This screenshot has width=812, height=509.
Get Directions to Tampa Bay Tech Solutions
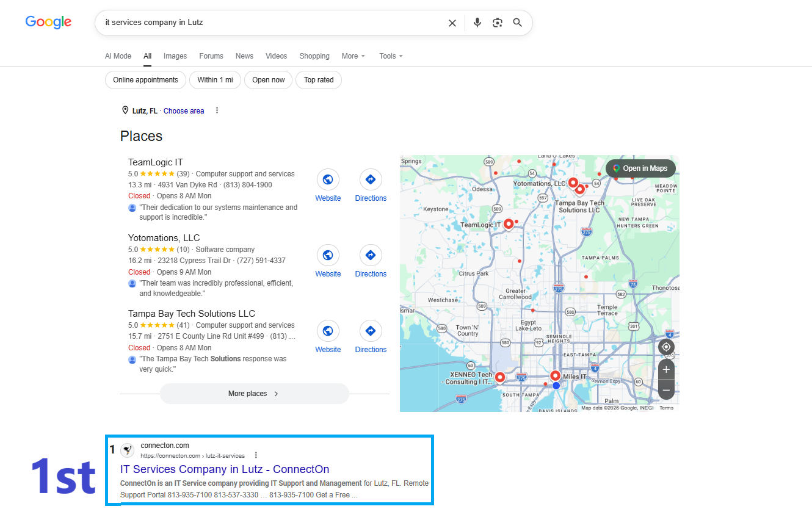(x=371, y=331)
